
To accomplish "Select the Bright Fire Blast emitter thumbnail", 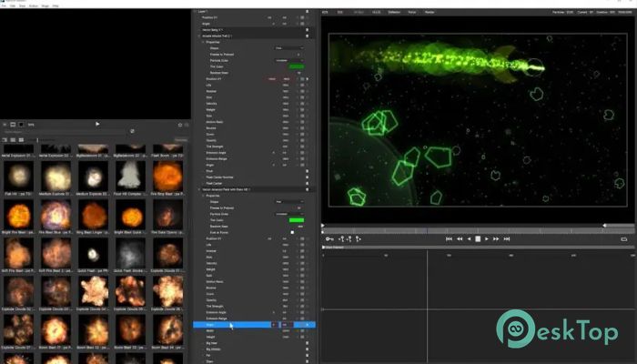I will [x=18, y=215].
